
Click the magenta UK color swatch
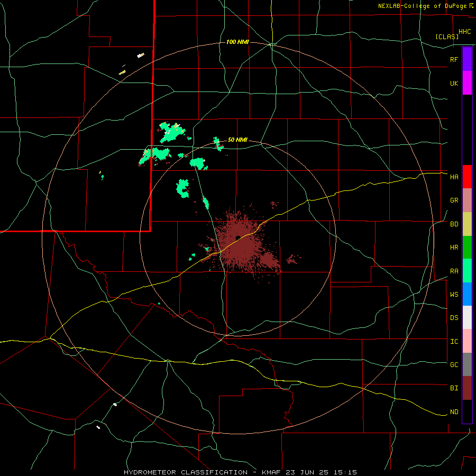coord(467,83)
